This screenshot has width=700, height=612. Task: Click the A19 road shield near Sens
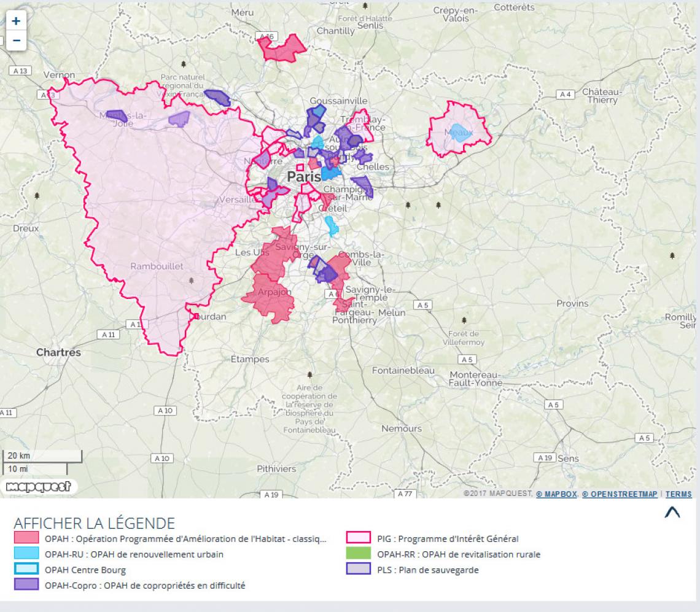pyautogui.click(x=545, y=458)
